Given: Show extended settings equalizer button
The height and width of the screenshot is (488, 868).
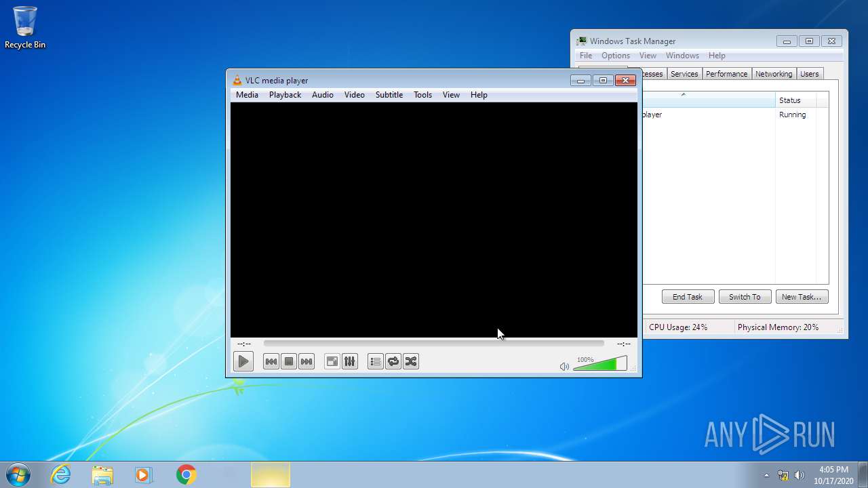Looking at the screenshot, I should tap(349, 361).
